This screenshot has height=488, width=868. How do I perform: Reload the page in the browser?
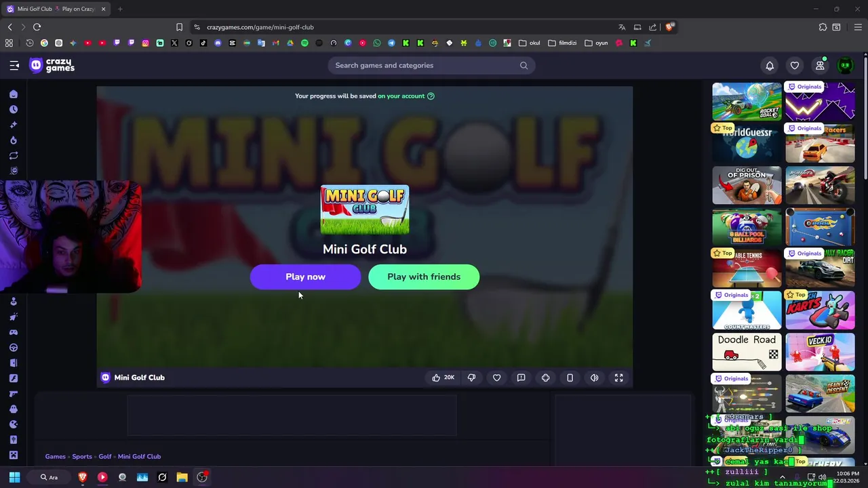(37, 27)
